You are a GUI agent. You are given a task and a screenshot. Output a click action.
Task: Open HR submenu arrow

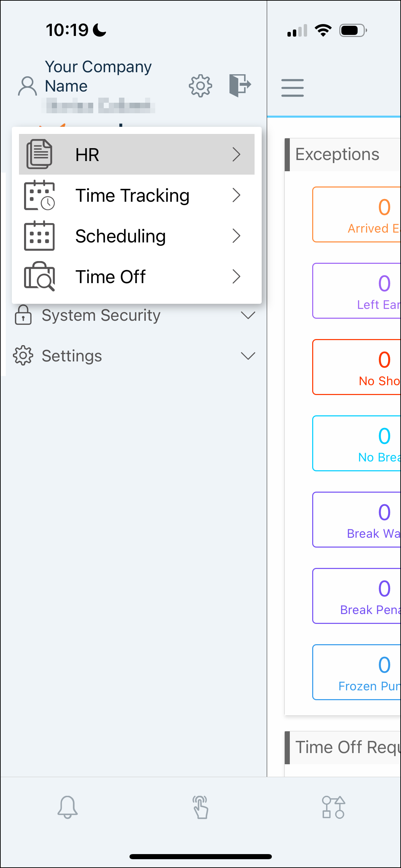click(237, 155)
